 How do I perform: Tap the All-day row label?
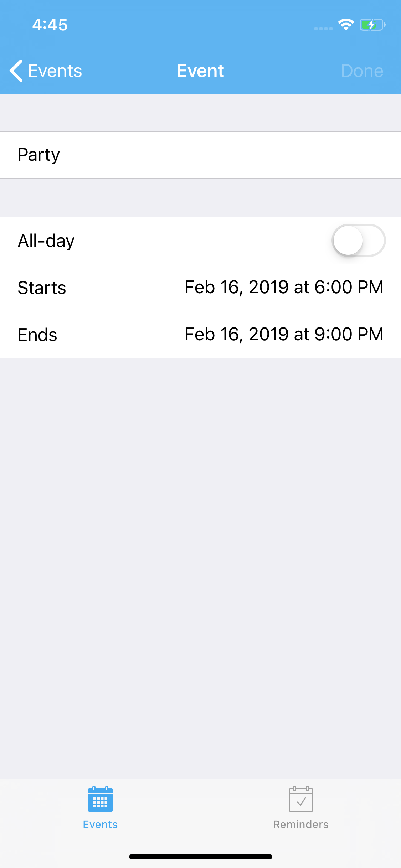tap(46, 241)
